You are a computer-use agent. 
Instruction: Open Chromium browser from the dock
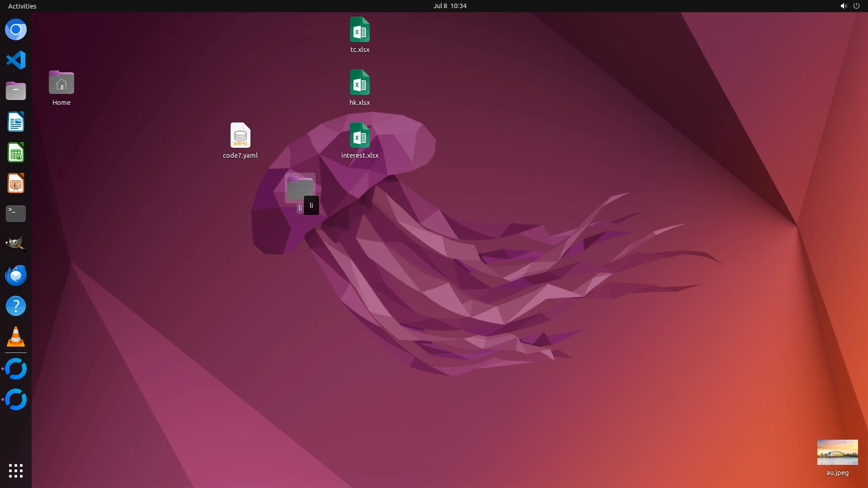16,30
